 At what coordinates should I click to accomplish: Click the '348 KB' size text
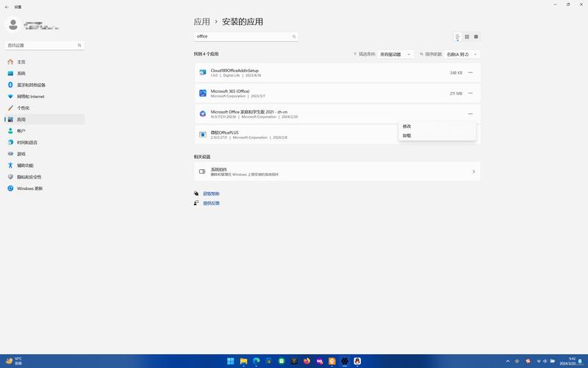(456, 73)
